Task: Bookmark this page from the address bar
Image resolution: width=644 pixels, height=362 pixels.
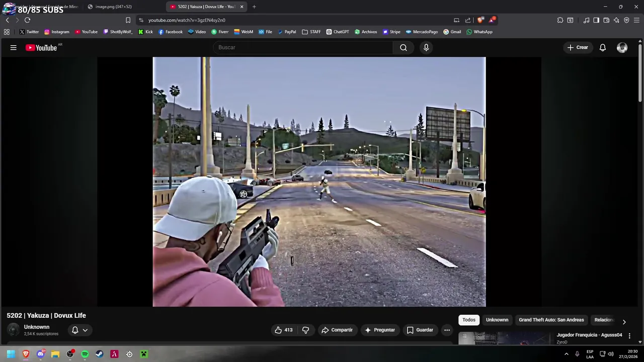Action: click(x=128, y=20)
